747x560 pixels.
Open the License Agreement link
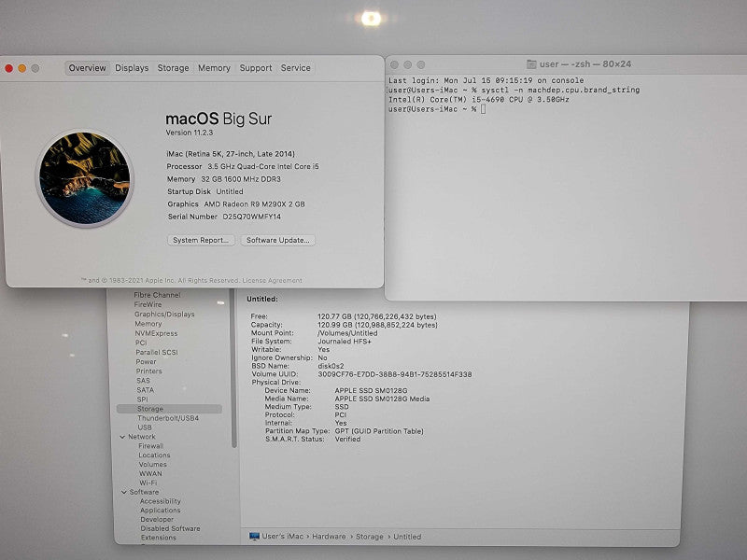tap(272, 281)
